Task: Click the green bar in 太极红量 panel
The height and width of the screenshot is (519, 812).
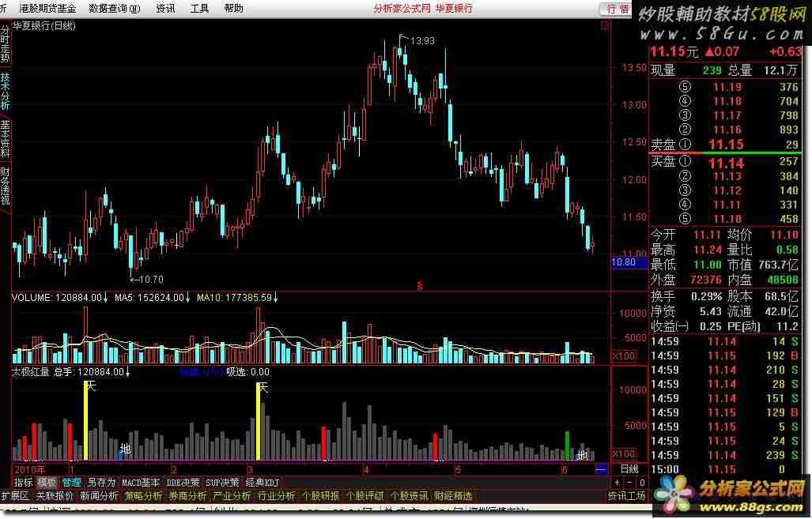Action: pyautogui.click(x=567, y=446)
